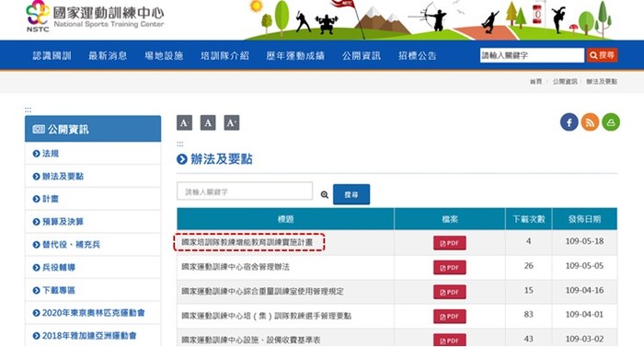Image resolution: width=644 pixels, height=347 pixels.
Task: Go to 首頁 in breadcrumb
Action: (535, 81)
